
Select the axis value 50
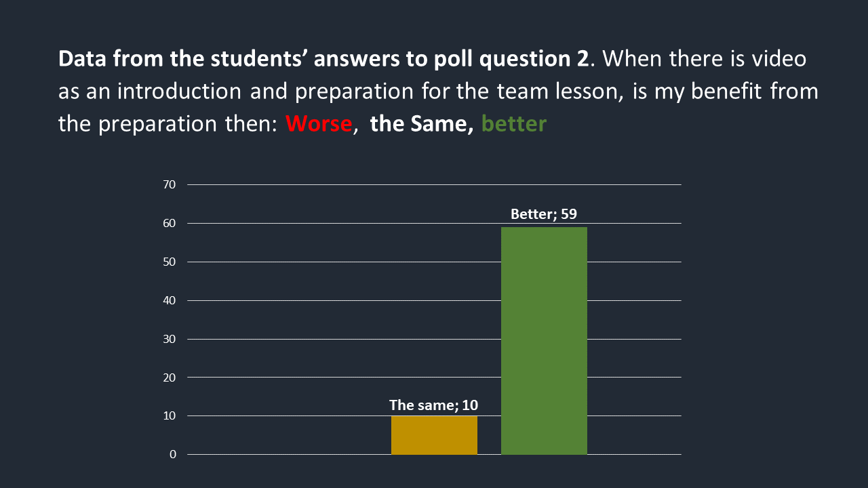coord(170,262)
